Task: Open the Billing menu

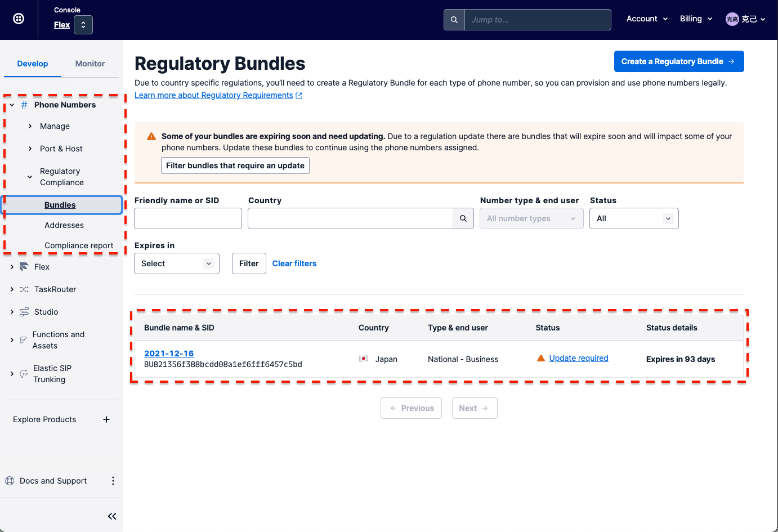Action: pyautogui.click(x=696, y=19)
